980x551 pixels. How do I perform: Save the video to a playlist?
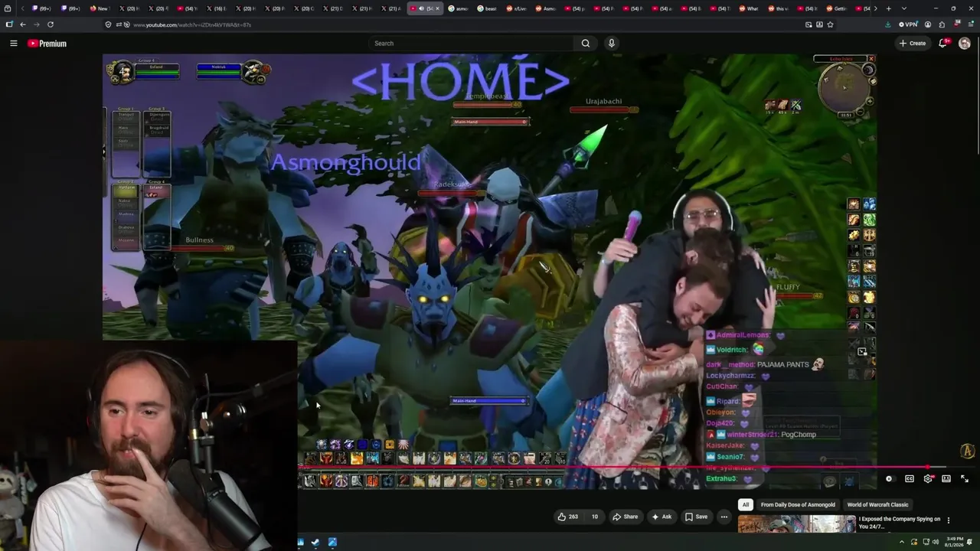point(696,517)
